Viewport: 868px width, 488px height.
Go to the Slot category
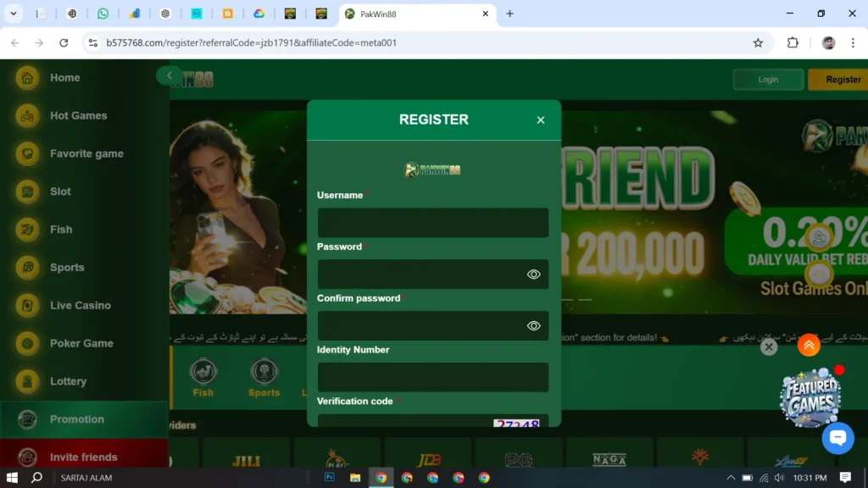[x=83, y=191]
